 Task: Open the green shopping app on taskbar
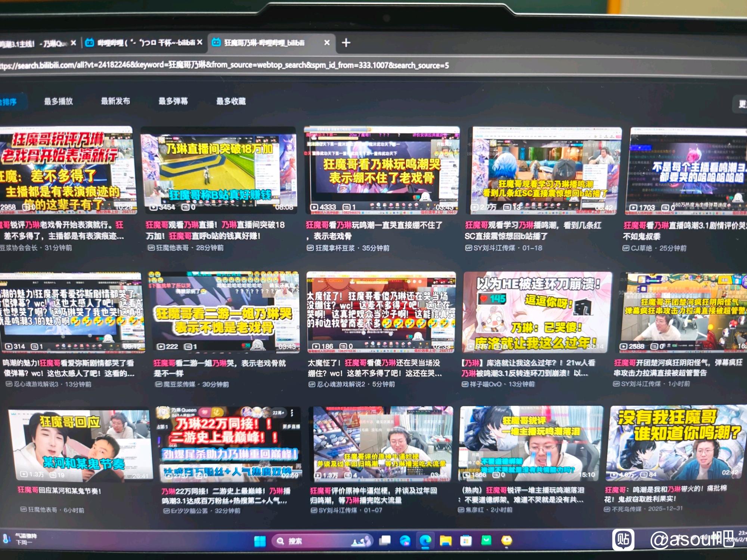pos(486,541)
